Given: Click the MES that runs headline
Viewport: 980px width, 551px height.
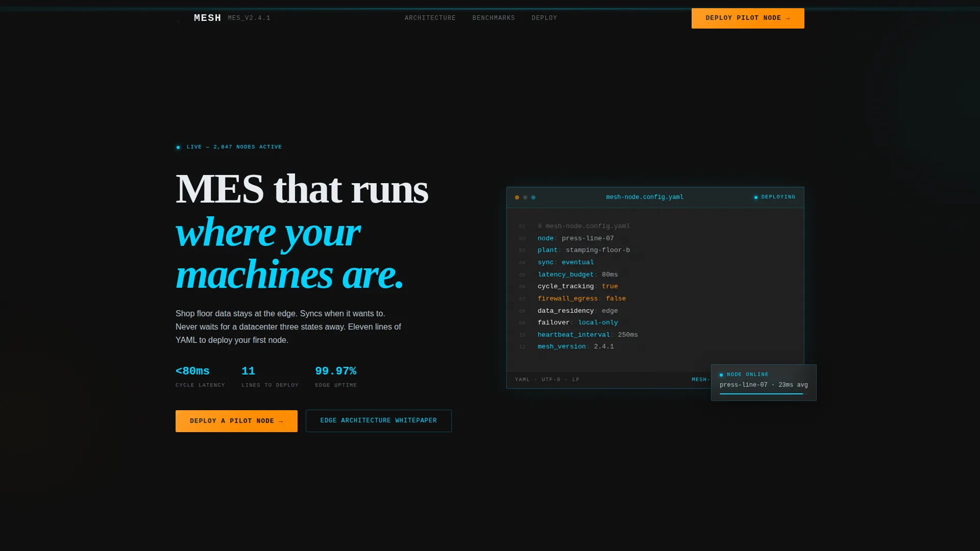Looking at the screenshot, I should [302, 189].
